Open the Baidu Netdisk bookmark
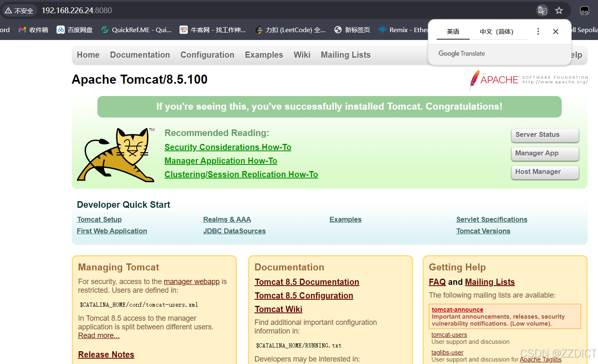 coord(75,30)
